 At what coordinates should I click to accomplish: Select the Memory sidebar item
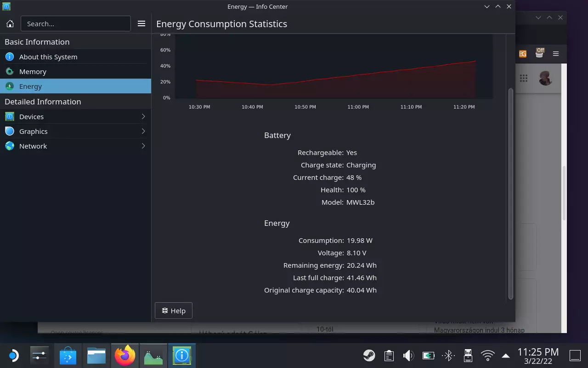pos(33,72)
